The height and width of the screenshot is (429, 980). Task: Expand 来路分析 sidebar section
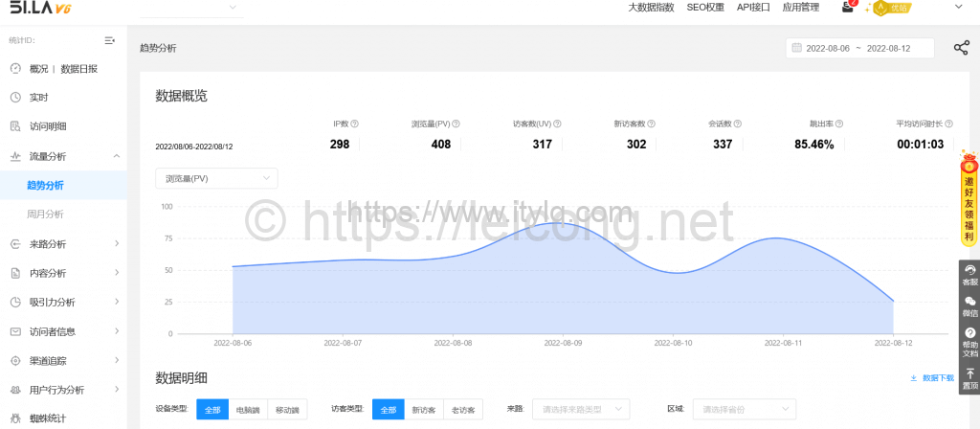click(62, 244)
